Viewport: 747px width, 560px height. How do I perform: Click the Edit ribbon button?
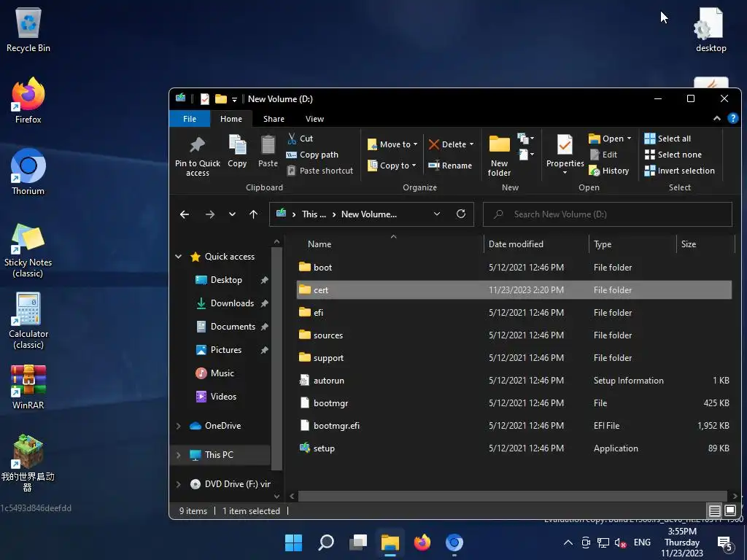[x=603, y=155]
